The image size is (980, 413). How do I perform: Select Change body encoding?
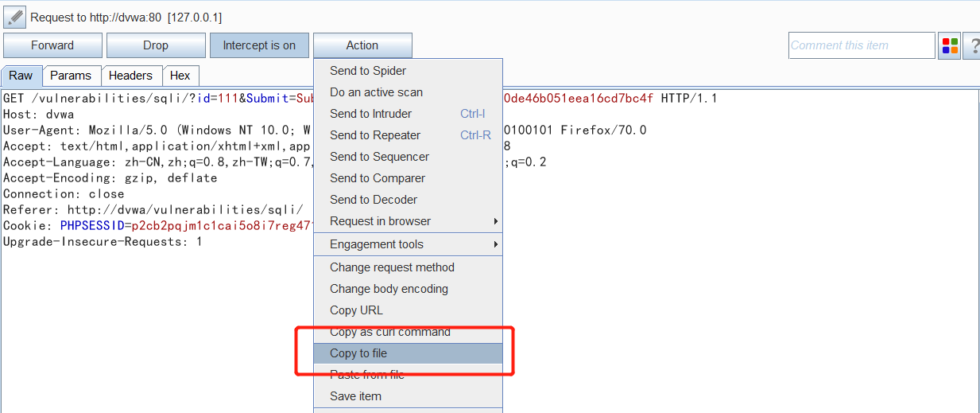pos(409,289)
